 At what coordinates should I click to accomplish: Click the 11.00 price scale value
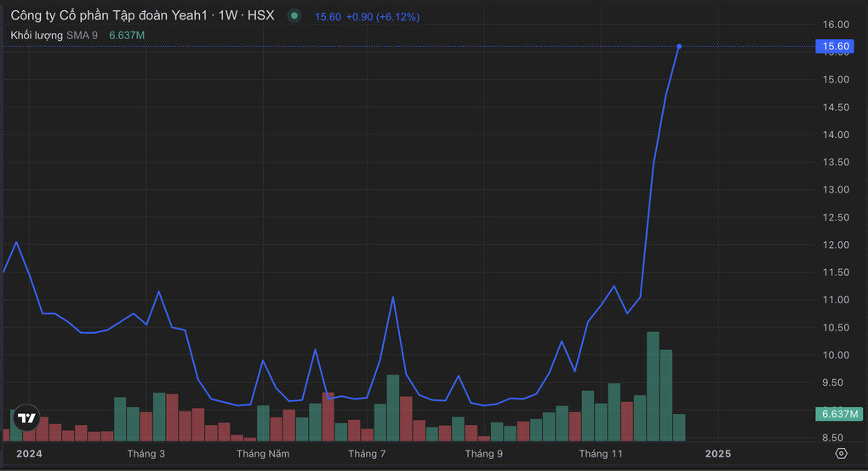tap(836, 300)
